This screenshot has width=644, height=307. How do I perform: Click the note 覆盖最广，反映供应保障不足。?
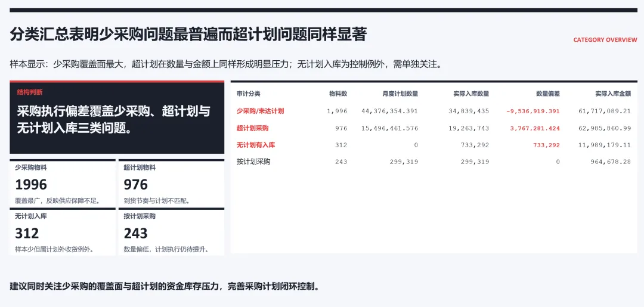[58, 201]
